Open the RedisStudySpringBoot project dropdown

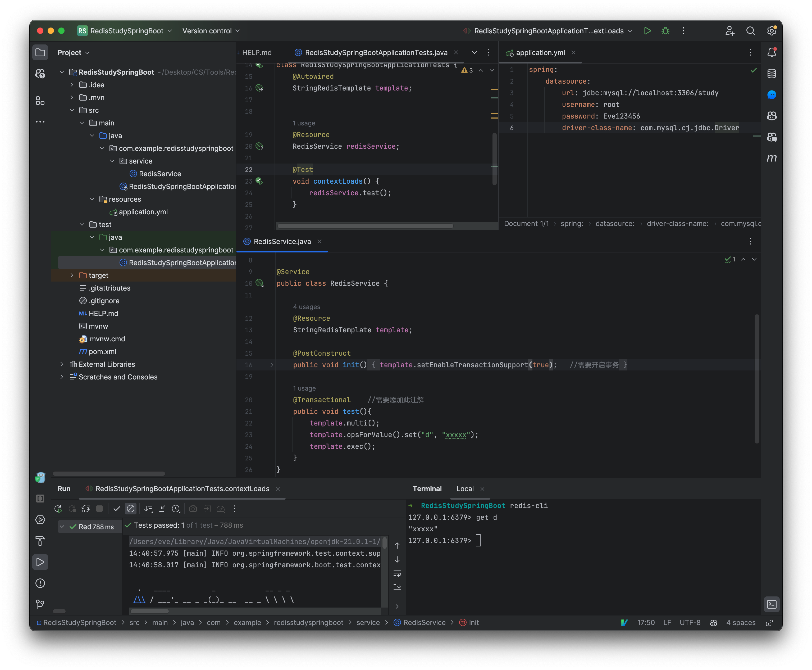point(125,31)
